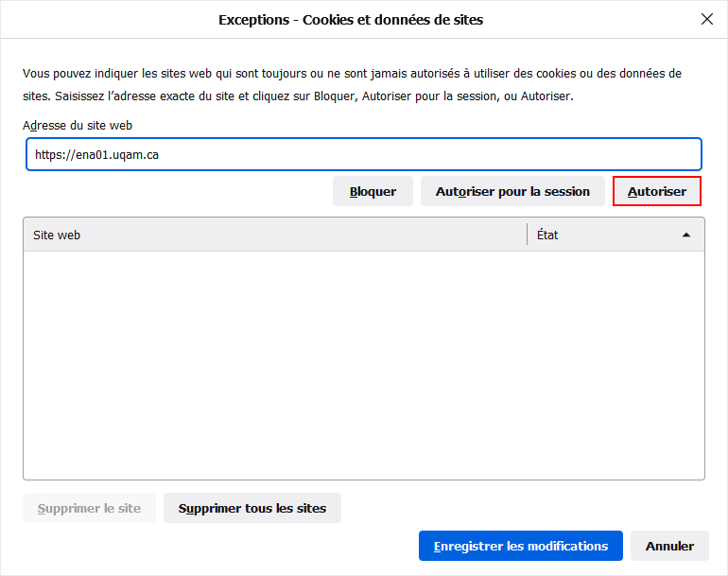Click the instruction line starting 'Vous pouvez indiquer'

click(x=352, y=73)
